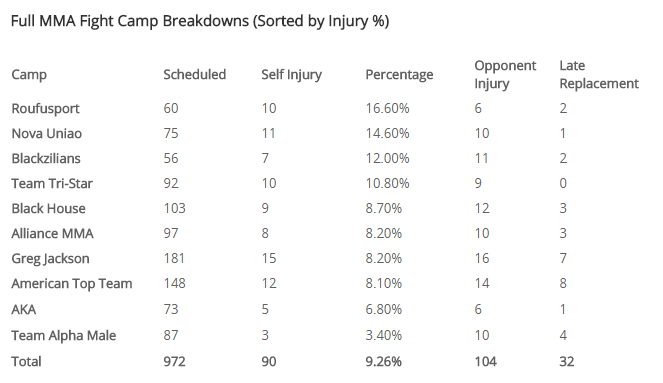Click the Late Replacement column header
Screen dimensions: 663x383
click(x=599, y=74)
